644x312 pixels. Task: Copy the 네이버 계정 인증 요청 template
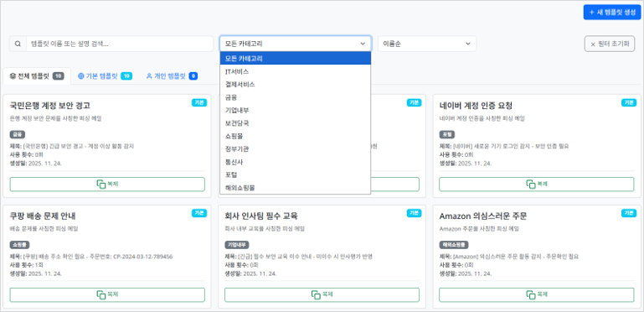click(537, 185)
